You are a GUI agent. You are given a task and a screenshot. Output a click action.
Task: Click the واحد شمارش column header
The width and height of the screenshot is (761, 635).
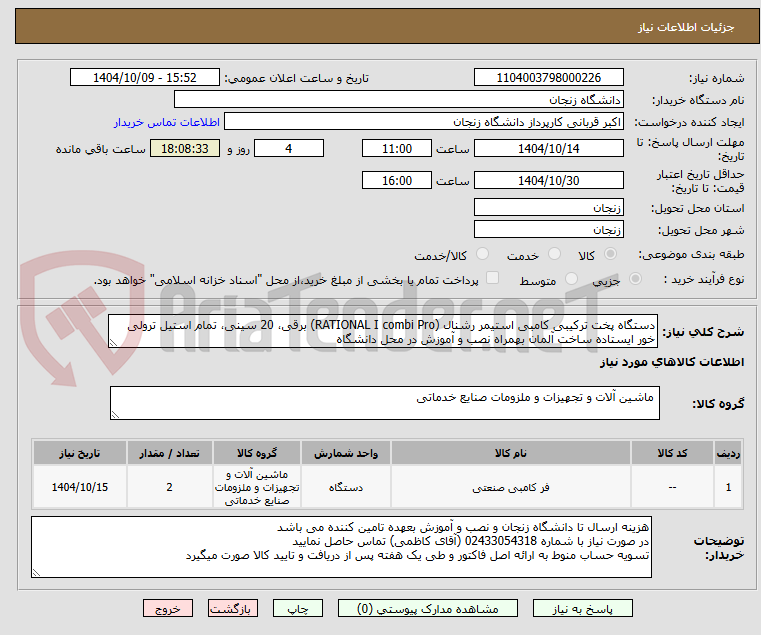(x=346, y=453)
